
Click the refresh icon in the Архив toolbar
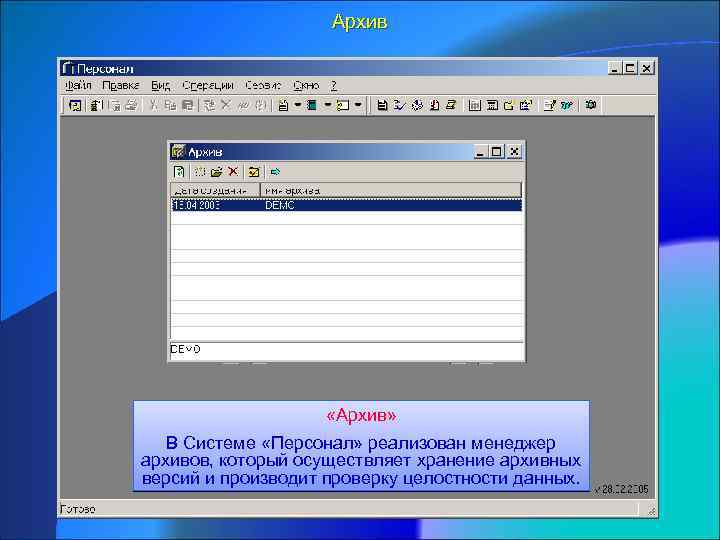pyautogui.click(x=179, y=172)
